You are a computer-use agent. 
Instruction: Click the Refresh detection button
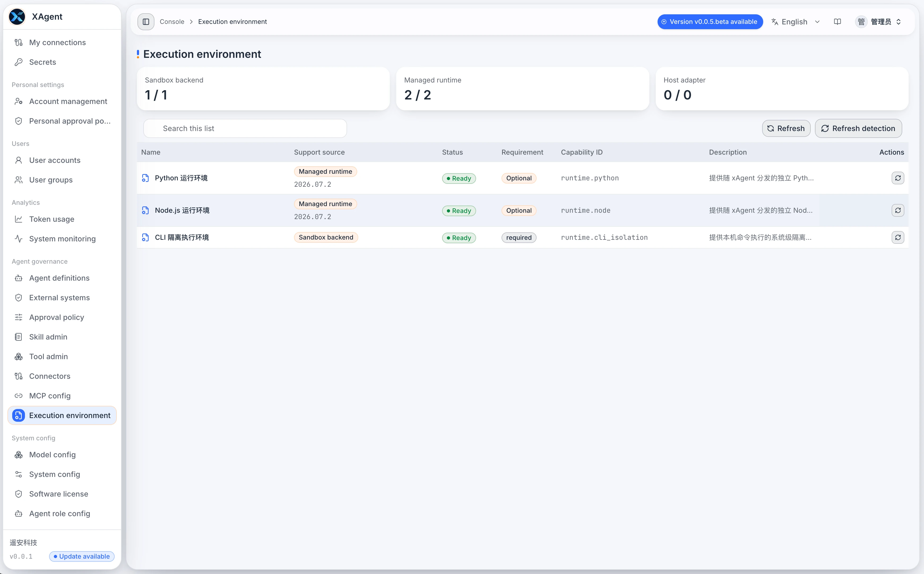pyautogui.click(x=858, y=128)
